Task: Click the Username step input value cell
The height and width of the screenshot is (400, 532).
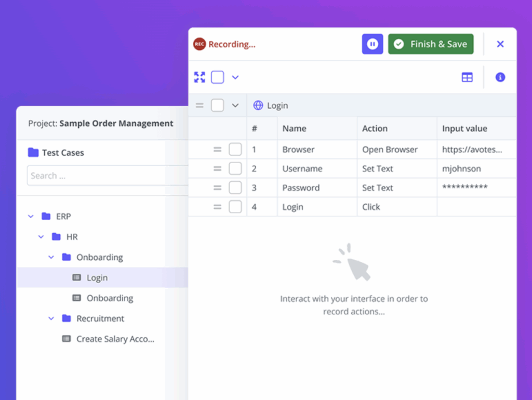Action: pyautogui.click(x=476, y=169)
